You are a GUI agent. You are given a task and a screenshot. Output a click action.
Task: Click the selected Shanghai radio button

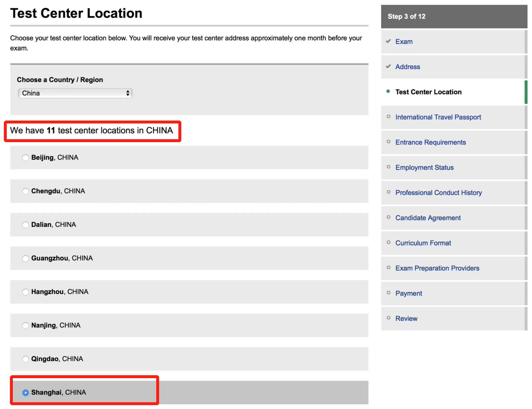25,393
